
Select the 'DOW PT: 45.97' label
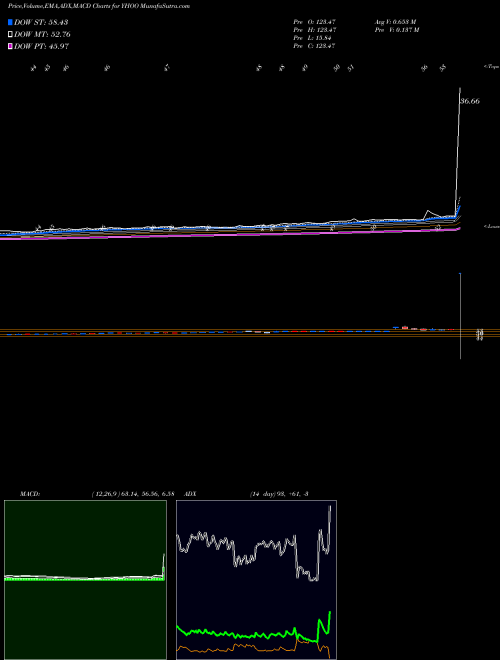pos(42,46)
